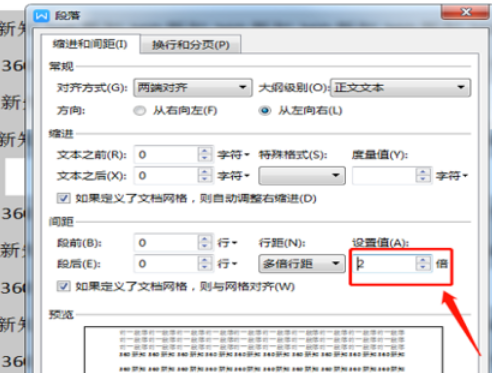This screenshot has width=492, height=373.
Task: Decrease the 段后(E) spacing with down arrow
Action: point(205,268)
